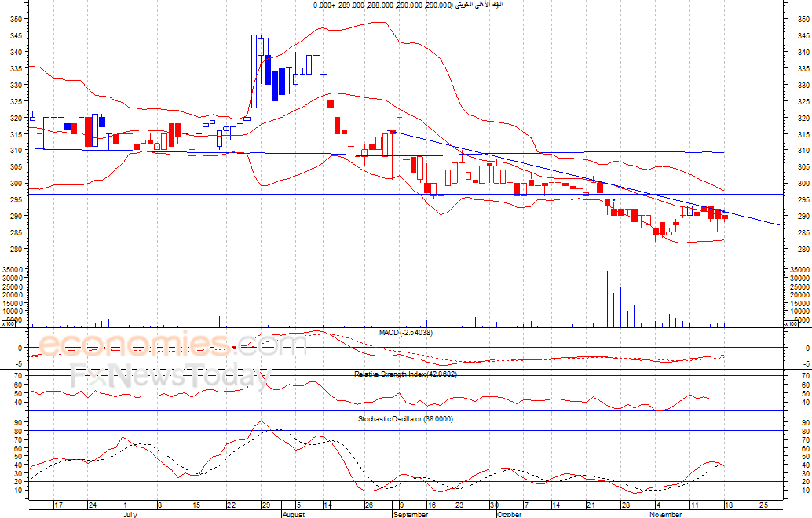812x518 pixels.
Task: Click the 350 label on the left price axis
Action: coord(16,19)
